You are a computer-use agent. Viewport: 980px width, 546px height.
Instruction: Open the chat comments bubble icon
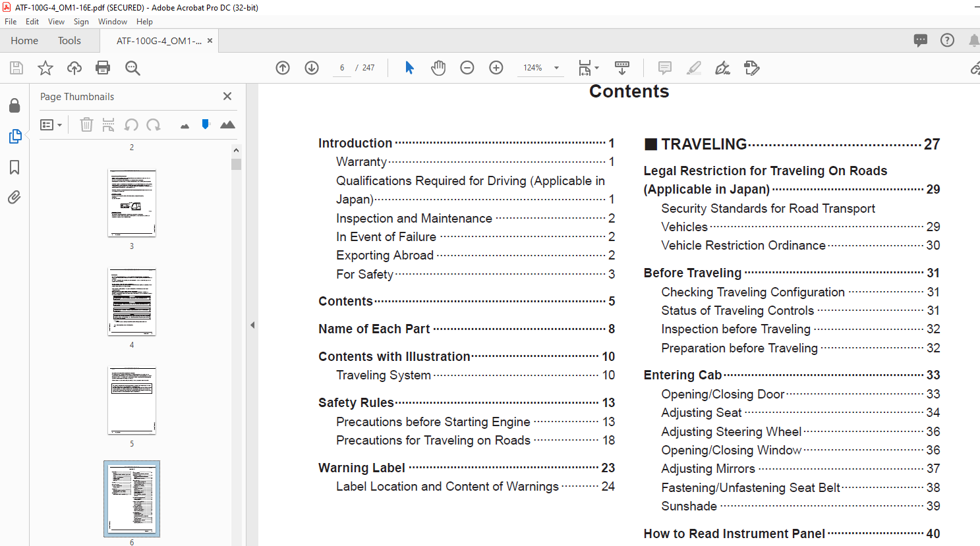(x=921, y=41)
